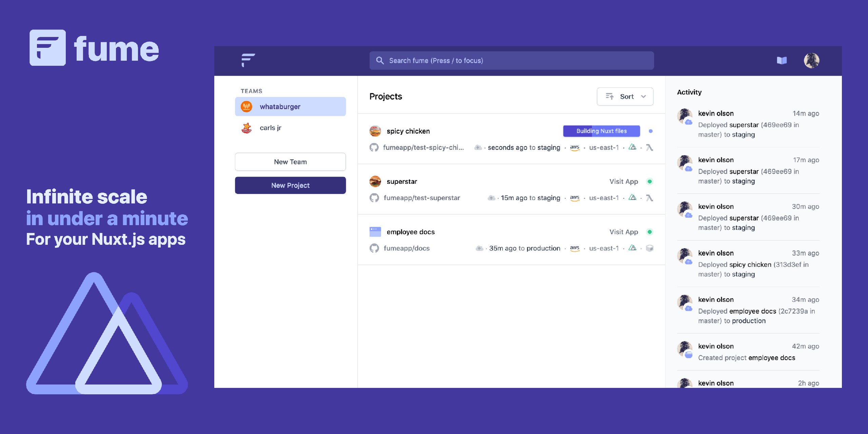Screen dimensions: 868x434
Task: Click the carls jr star logo icon
Action: point(246,128)
